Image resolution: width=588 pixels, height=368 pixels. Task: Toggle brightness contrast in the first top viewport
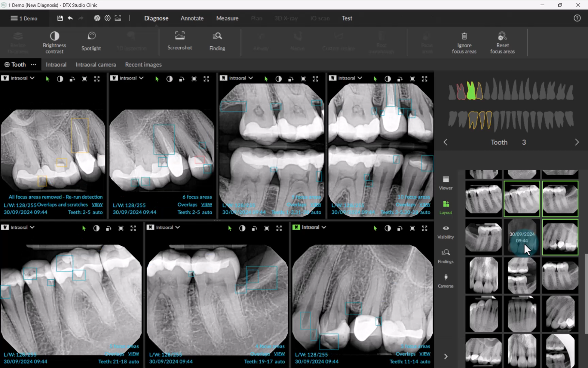tap(60, 79)
